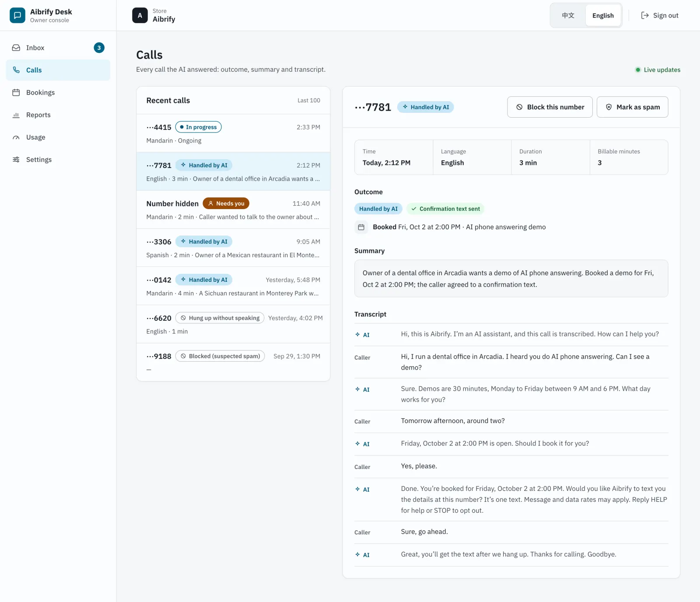Click the In progress badge on call 4415

click(199, 127)
